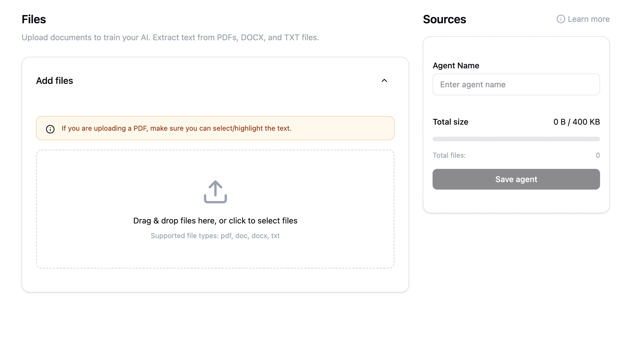
Task: Click the Sources heading
Action: [444, 19]
